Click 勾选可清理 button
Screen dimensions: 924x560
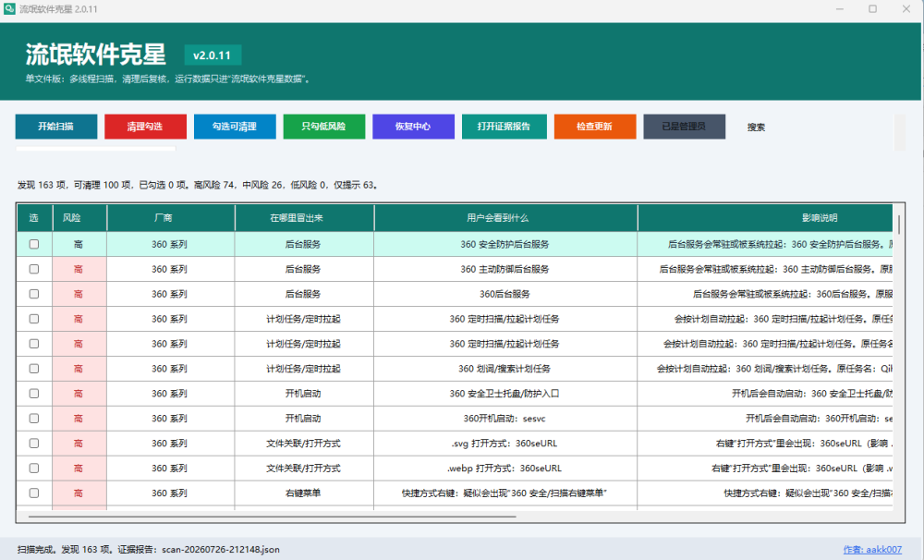pyautogui.click(x=235, y=127)
